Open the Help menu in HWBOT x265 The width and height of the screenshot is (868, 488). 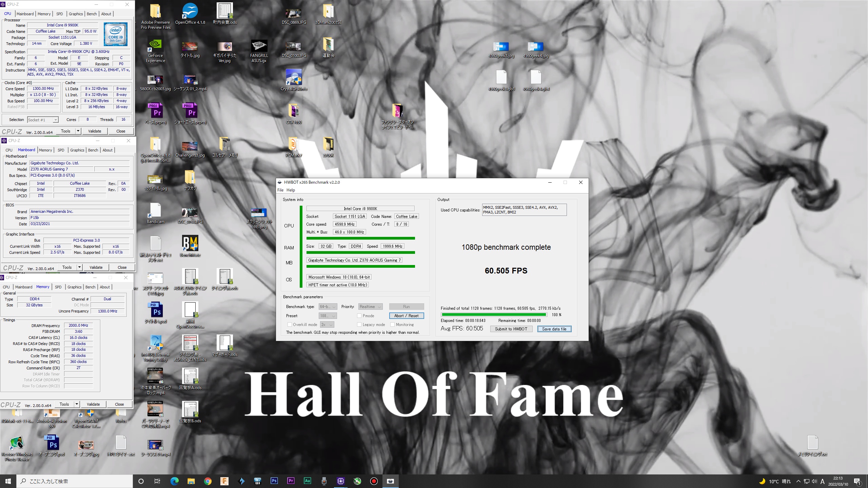point(291,190)
